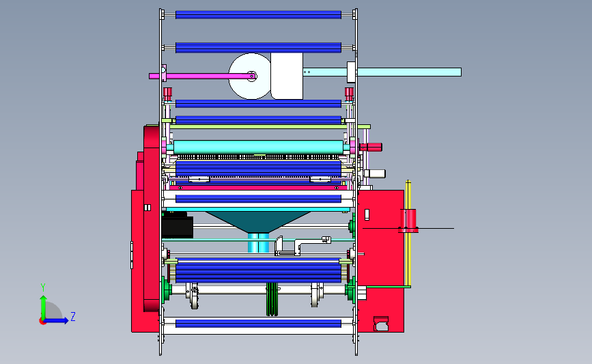Viewport: 592px width, 364px height.
Task: Select the white lever bracket below the hopper
Action: coord(302,246)
